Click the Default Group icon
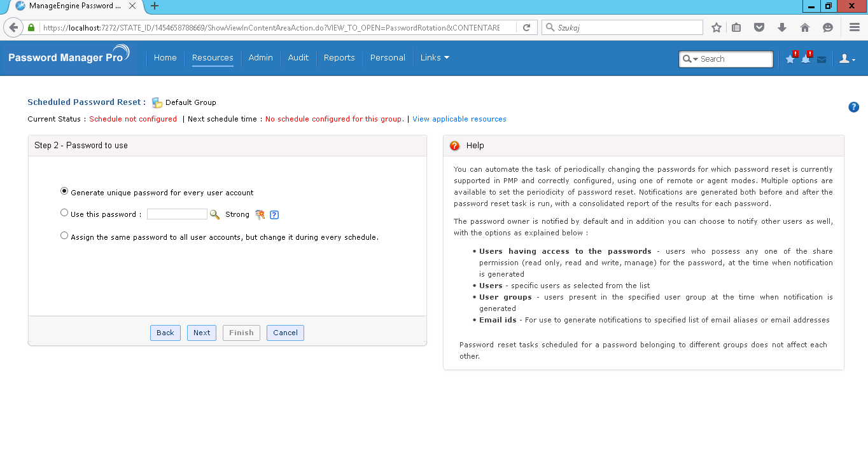 (157, 102)
